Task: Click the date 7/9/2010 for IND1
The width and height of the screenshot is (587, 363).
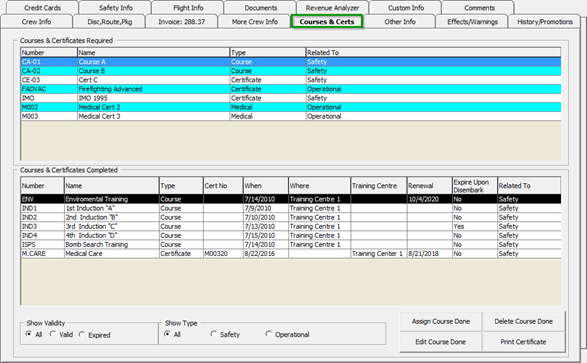Action: (x=265, y=208)
